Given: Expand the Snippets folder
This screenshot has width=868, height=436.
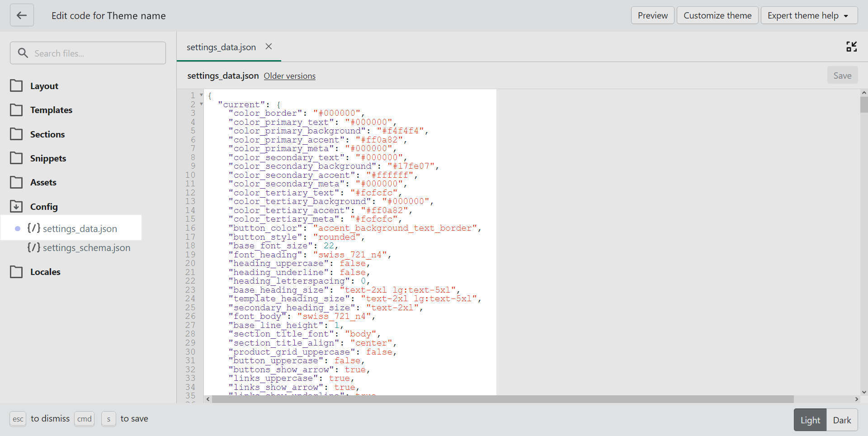Looking at the screenshot, I should tap(48, 158).
